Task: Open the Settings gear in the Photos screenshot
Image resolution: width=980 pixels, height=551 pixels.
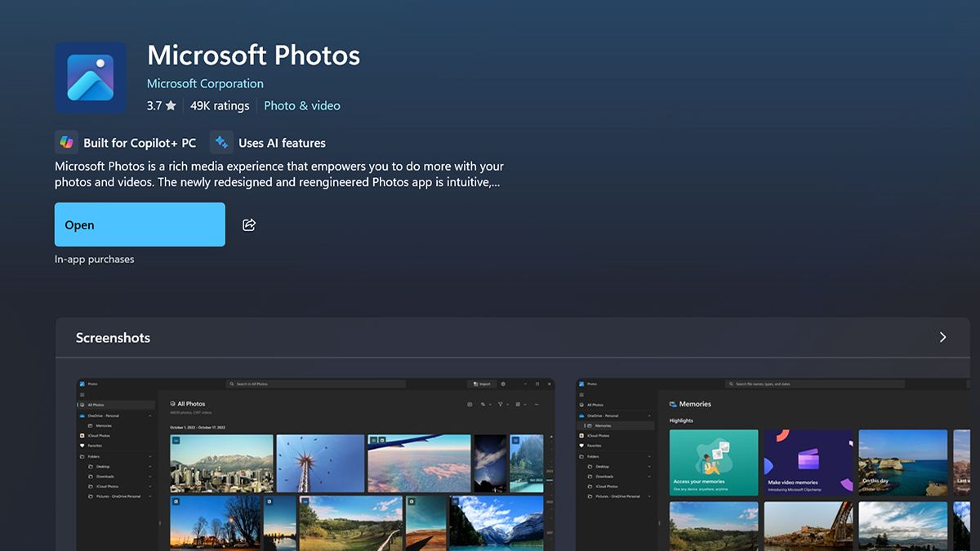Action: pos(501,384)
